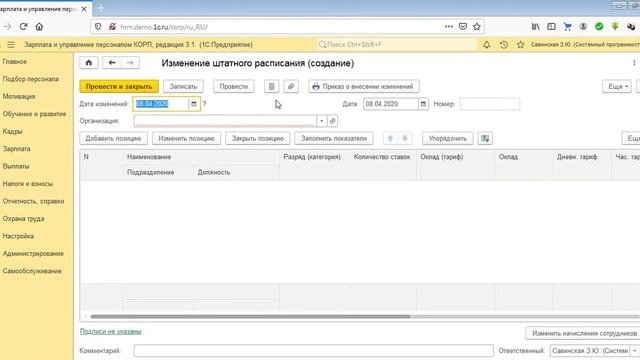Click the browser address bar URL
The image size is (640, 360).
163,27
